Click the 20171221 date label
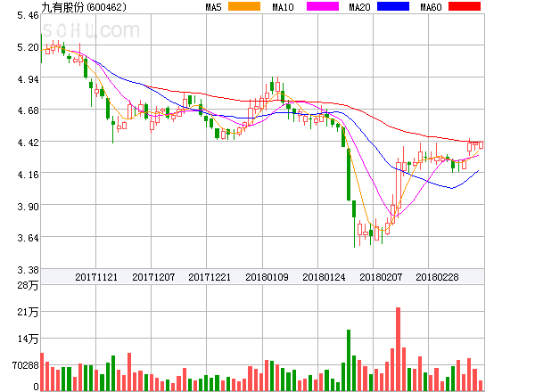535x392 pixels. tap(210, 277)
